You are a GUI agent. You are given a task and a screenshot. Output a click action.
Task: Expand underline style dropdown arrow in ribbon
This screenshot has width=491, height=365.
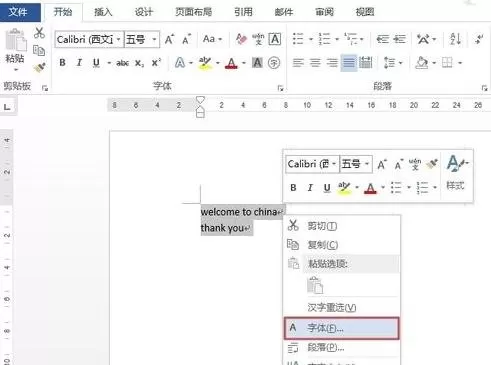coord(109,63)
